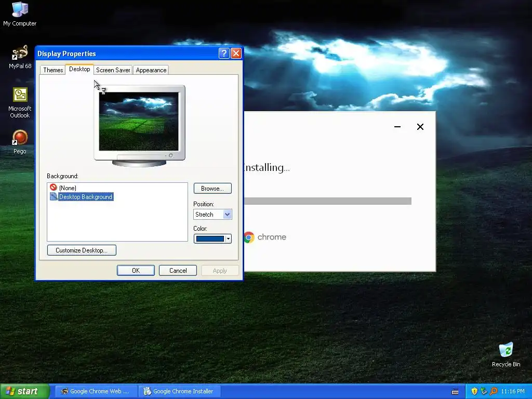This screenshot has width=532, height=399.
Task: Select the Desktop tab
Action: [x=79, y=69]
